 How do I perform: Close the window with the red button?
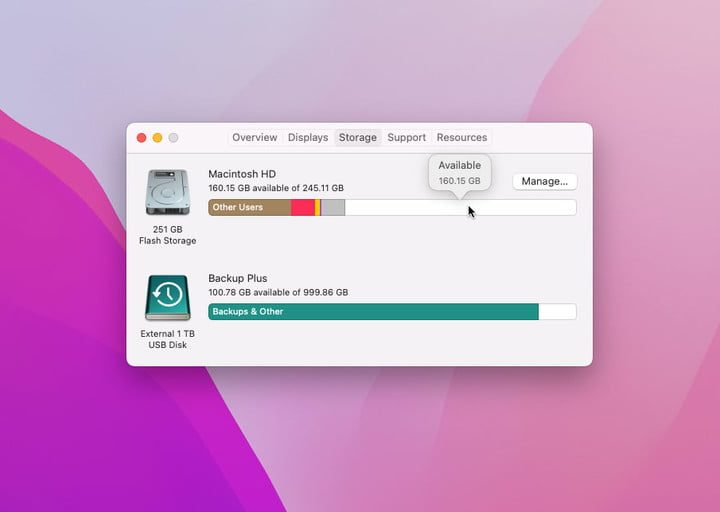[141, 138]
